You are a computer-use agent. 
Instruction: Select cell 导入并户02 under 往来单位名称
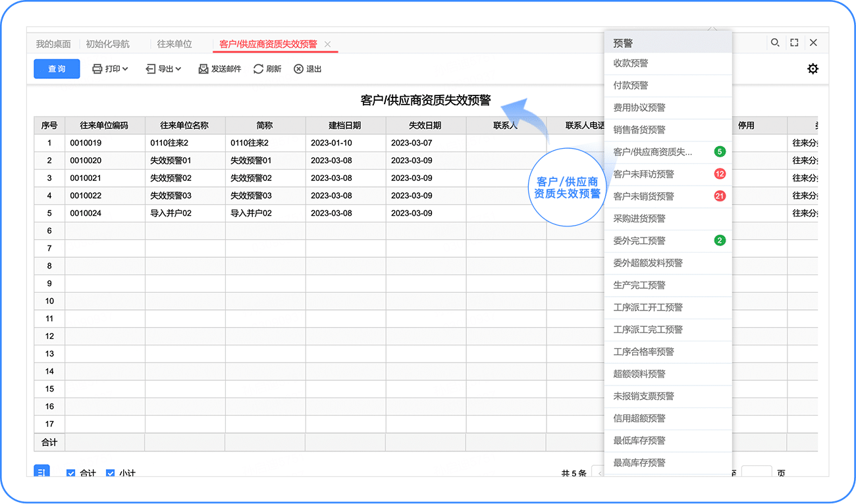click(185, 213)
